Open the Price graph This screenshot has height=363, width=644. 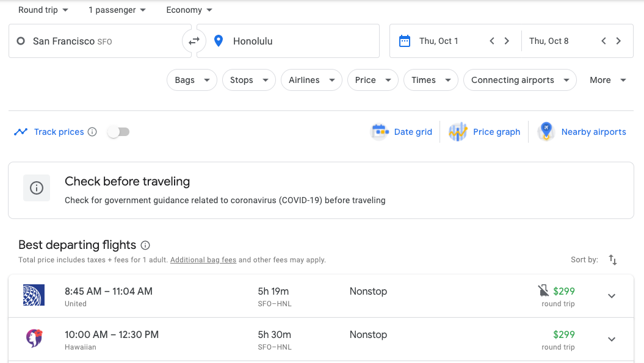click(x=485, y=132)
